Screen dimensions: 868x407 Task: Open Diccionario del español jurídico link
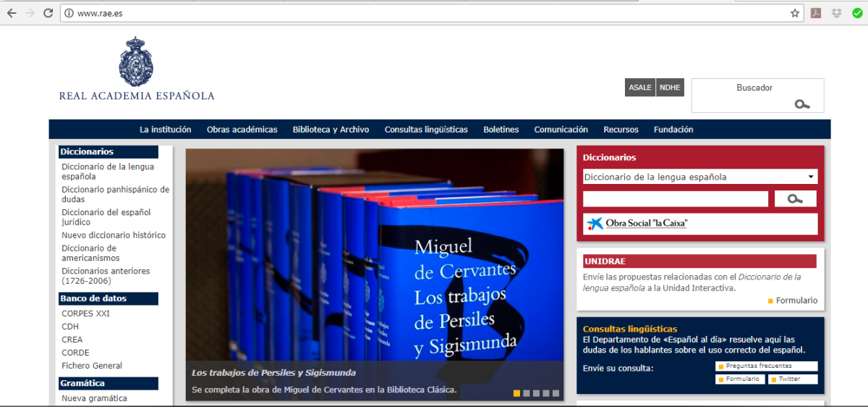(106, 217)
